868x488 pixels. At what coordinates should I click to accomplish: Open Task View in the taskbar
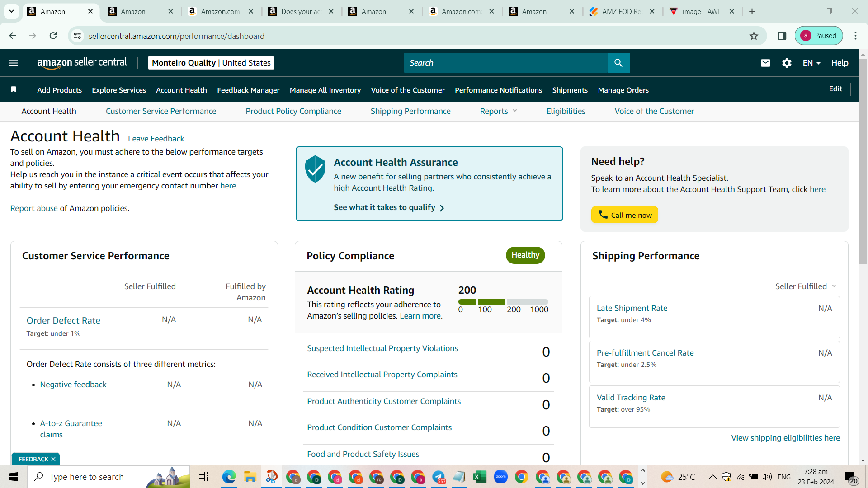pyautogui.click(x=203, y=477)
